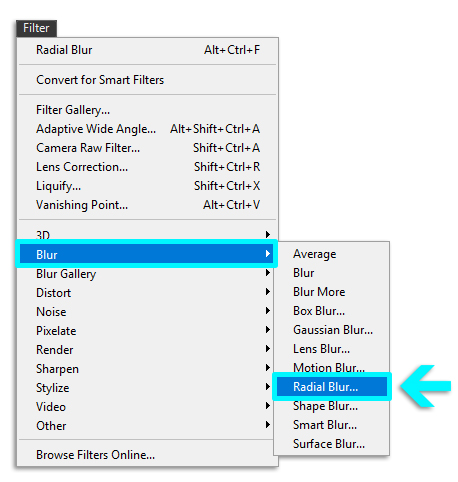Expand the Noise submenu
458x482 pixels.
tap(147, 312)
